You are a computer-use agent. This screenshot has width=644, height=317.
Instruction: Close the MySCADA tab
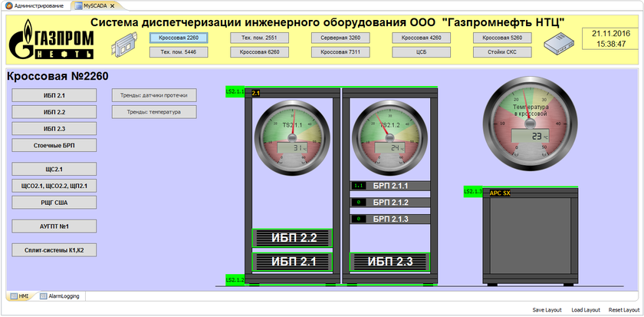(x=112, y=5)
